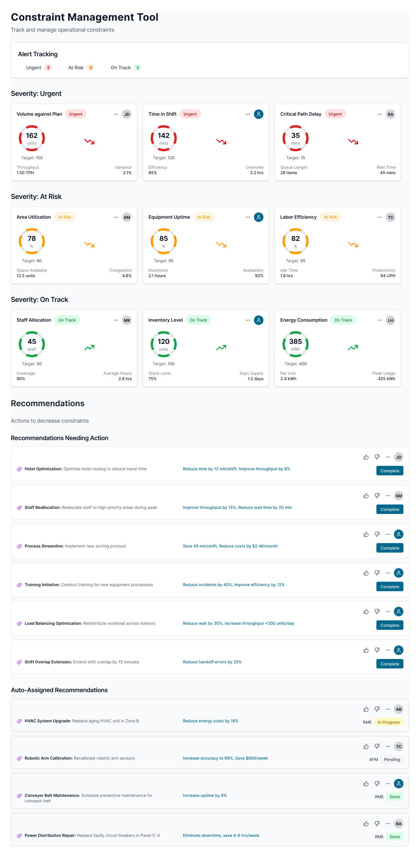Click 'Reduce handoff errors by 25%' text
This screenshot has height=868, width=420.
click(212, 662)
